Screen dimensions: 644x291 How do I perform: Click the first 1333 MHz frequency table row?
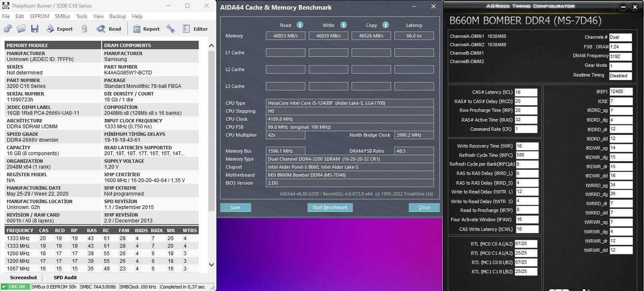102,238
